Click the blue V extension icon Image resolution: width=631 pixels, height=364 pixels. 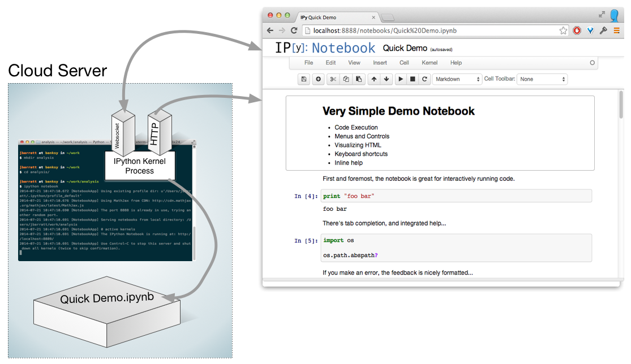tap(590, 31)
